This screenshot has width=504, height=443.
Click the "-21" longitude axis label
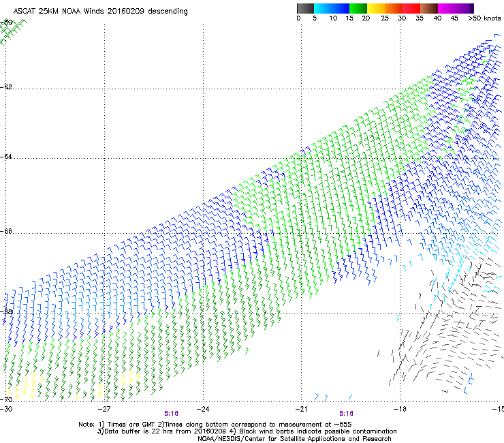tap(301, 409)
